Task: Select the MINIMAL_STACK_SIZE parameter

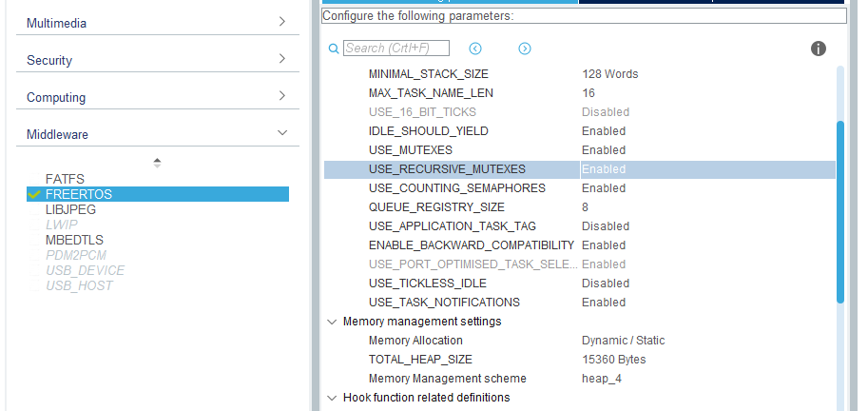Action: pos(429,74)
